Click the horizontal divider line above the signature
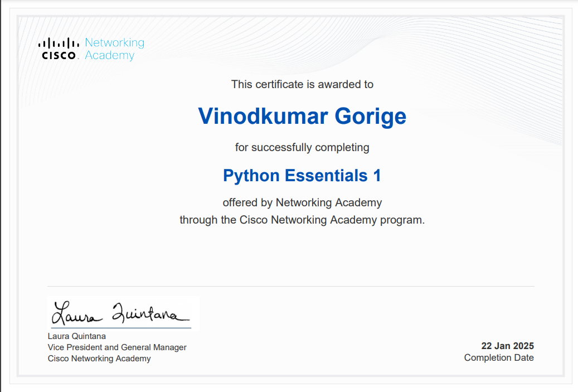 tap(290, 286)
